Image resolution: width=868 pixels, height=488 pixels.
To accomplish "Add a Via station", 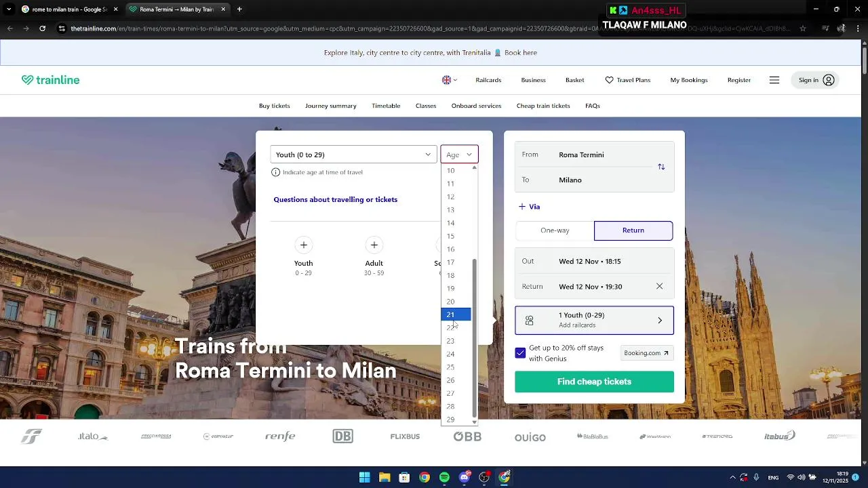I will tap(529, 207).
